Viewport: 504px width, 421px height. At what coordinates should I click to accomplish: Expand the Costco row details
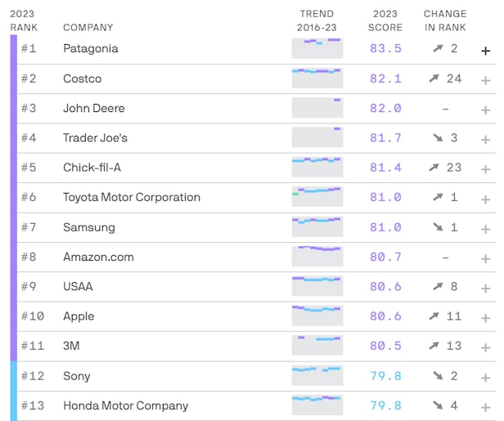[485, 80]
